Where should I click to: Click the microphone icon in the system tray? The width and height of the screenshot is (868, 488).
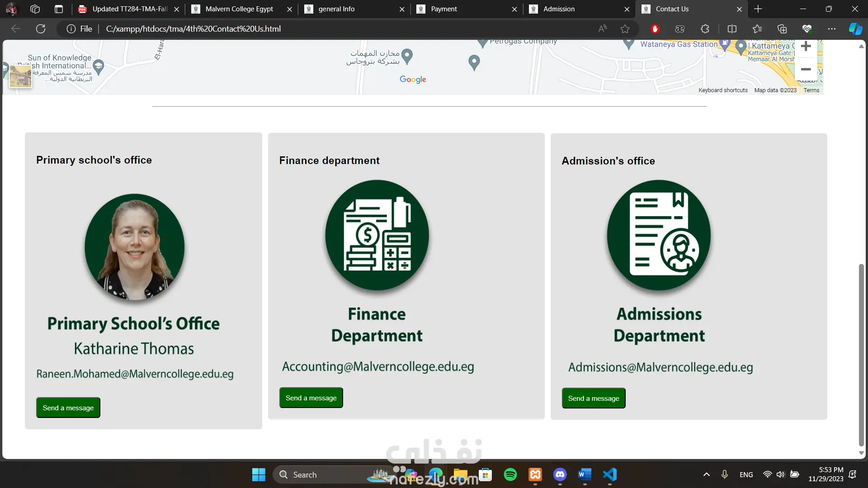(725, 474)
